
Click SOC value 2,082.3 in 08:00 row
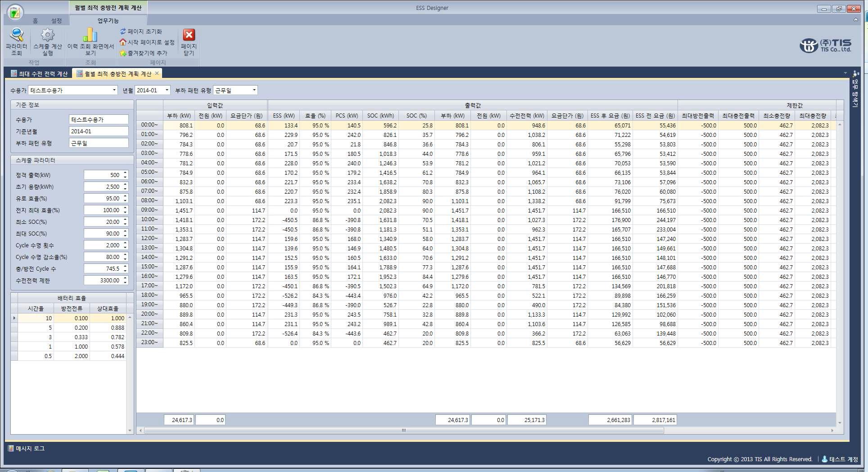tap(380, 201)
